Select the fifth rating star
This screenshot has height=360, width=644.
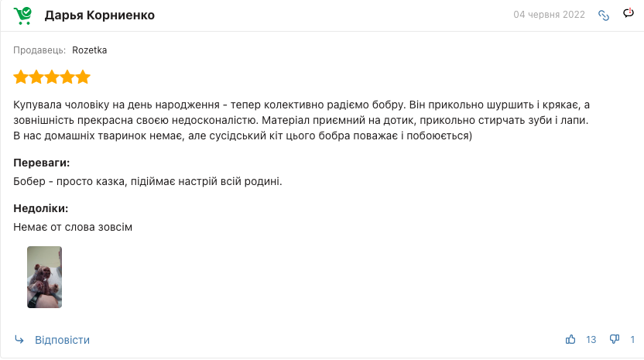(x=83, y=77)
